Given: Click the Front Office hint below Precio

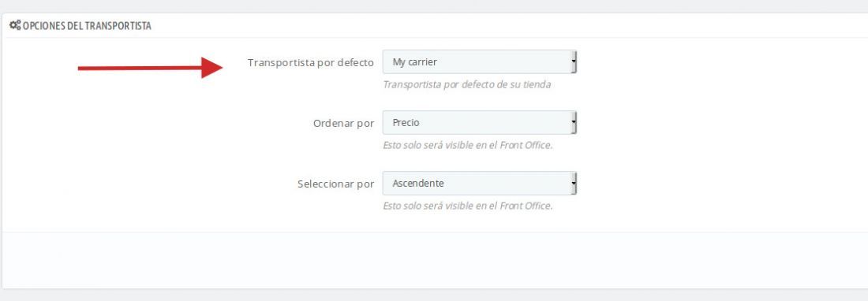Looking at the screenshot, I should pyautogui.click(x=468, y=146).
